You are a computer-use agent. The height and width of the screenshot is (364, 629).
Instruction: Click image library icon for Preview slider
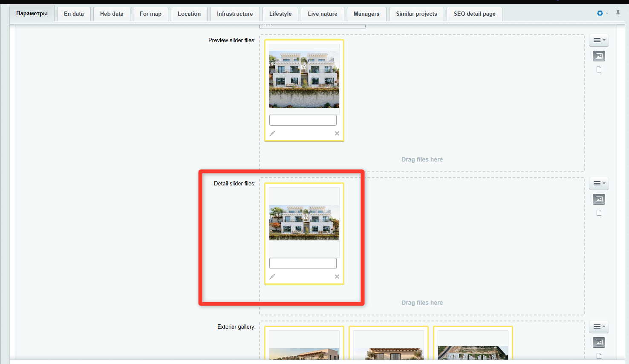[x=599, y=56]
